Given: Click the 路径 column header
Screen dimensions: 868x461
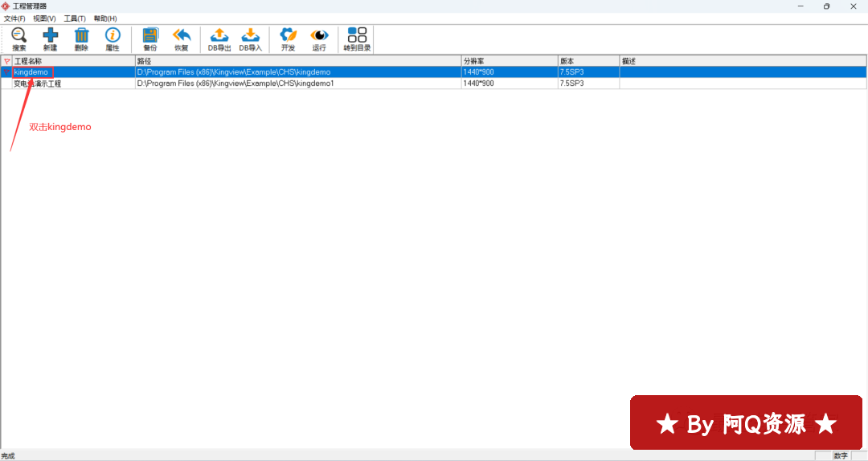Looking at the screenshot, I should coord(297,61).
